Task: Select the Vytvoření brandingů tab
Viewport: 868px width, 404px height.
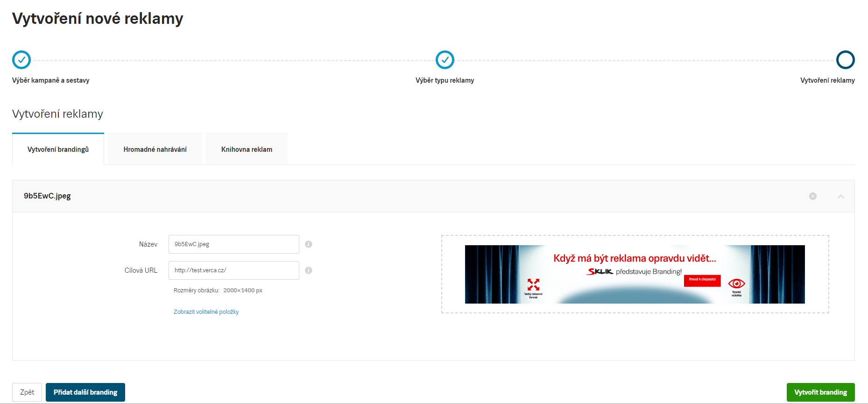Action: tap(58, 149)
